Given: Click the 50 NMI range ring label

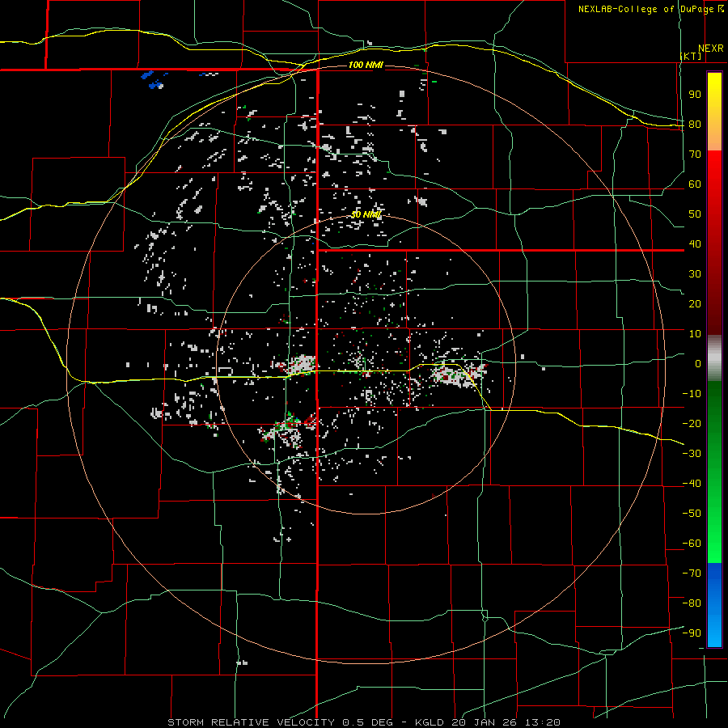Looking at the screenshot, I should click(366, 214).
